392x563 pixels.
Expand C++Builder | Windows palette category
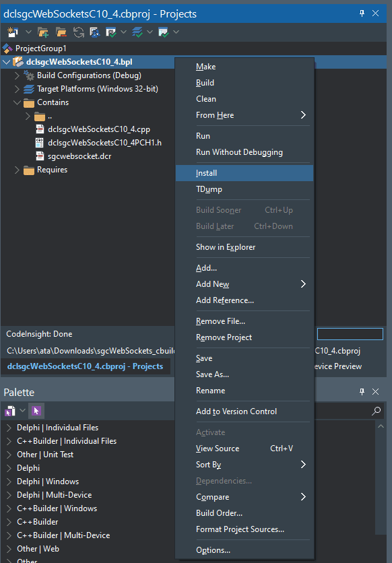(9, 508)
